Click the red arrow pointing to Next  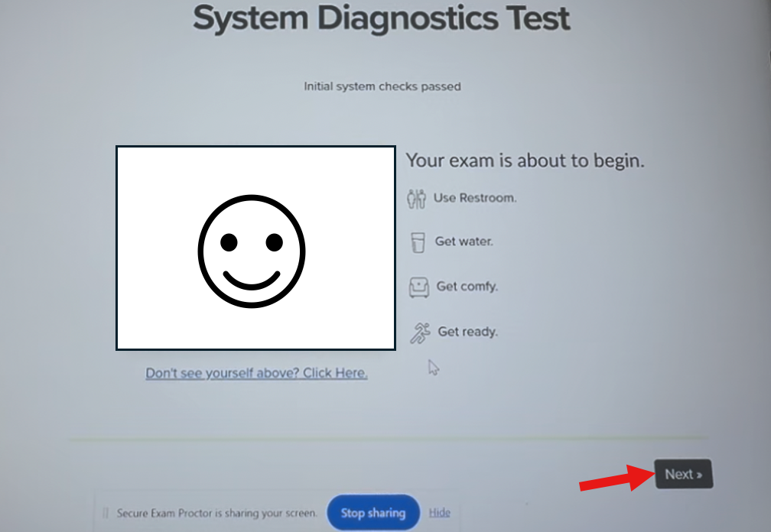617,478
